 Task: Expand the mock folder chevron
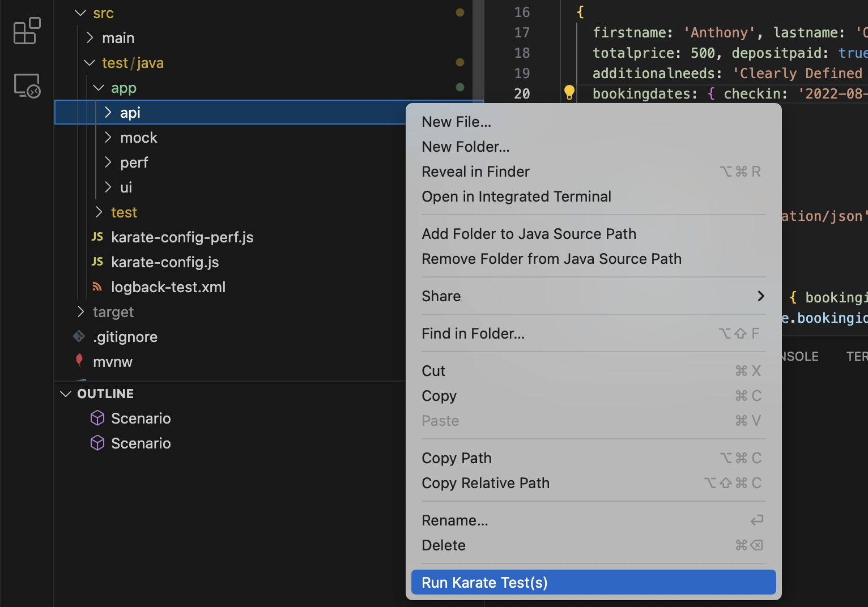(108, 137)
